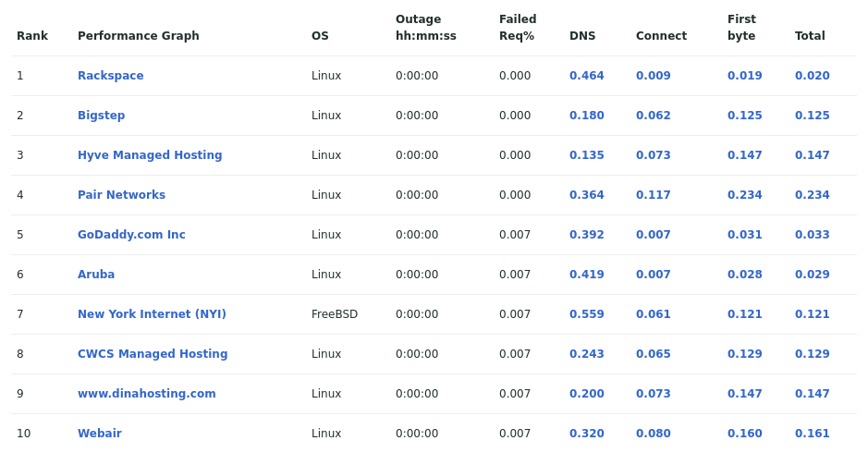Click Bigstep Connect value 0.062
Image resolution: width=868 pixels, height=453 pixels.
coord(654,116)
